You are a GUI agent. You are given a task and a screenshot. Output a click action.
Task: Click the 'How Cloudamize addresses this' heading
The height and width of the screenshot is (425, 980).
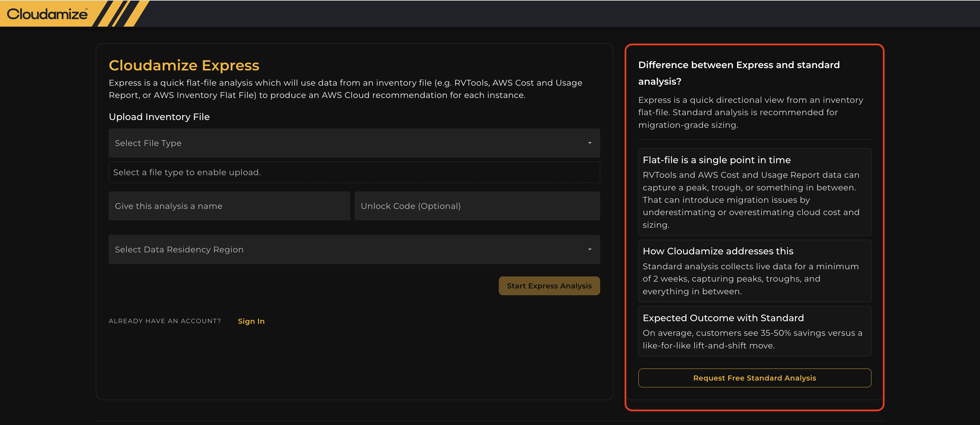pos(718,251)
